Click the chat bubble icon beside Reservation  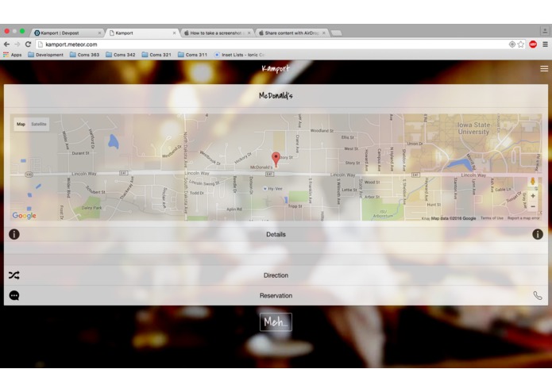(14, 296)
